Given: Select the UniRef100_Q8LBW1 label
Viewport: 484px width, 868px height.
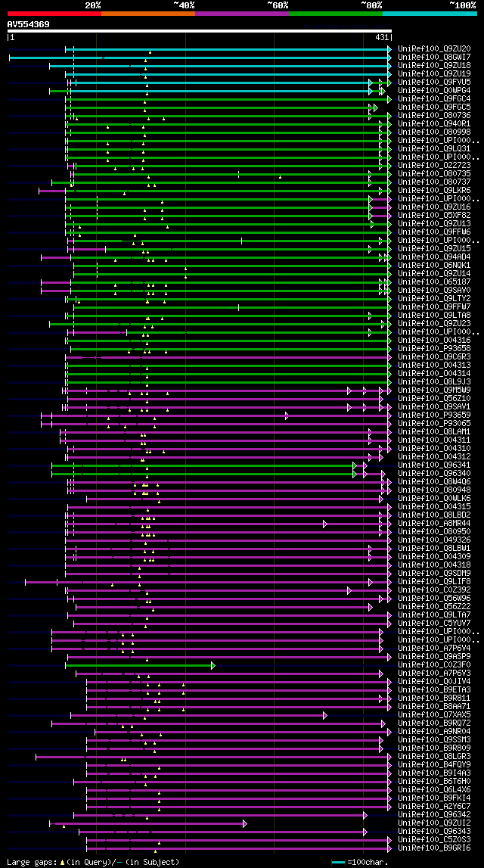Looking at the screenshot, I should coord(434,548).
